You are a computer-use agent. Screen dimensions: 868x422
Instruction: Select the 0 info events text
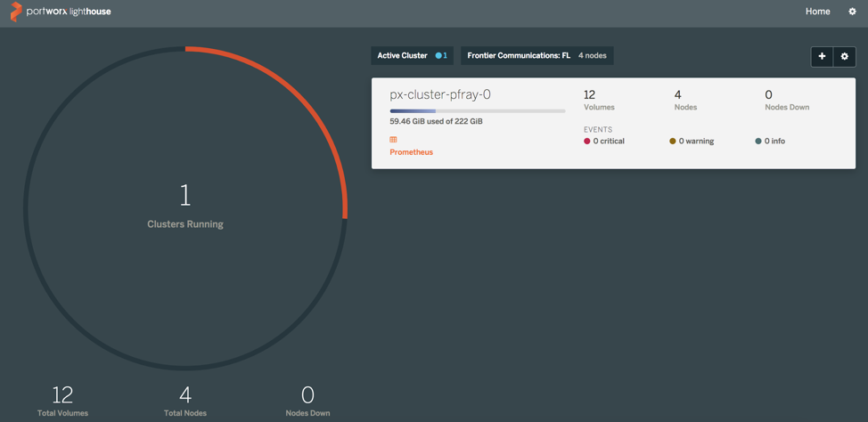point(774,142)
